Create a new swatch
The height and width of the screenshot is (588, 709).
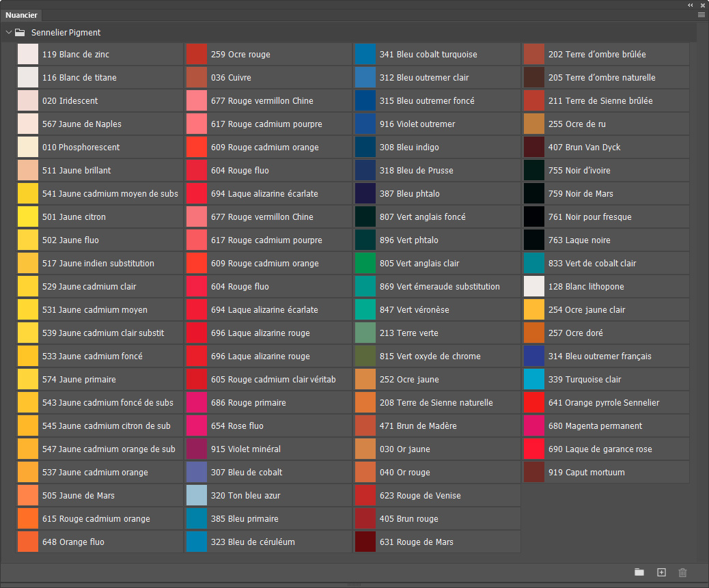(x=661, y=572)
